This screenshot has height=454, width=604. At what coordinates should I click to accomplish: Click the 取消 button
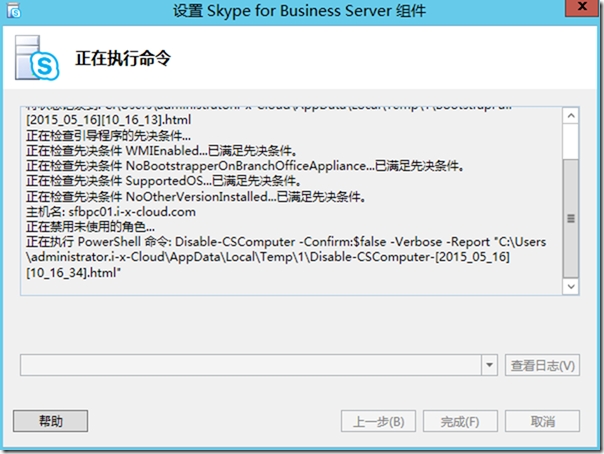542,421
